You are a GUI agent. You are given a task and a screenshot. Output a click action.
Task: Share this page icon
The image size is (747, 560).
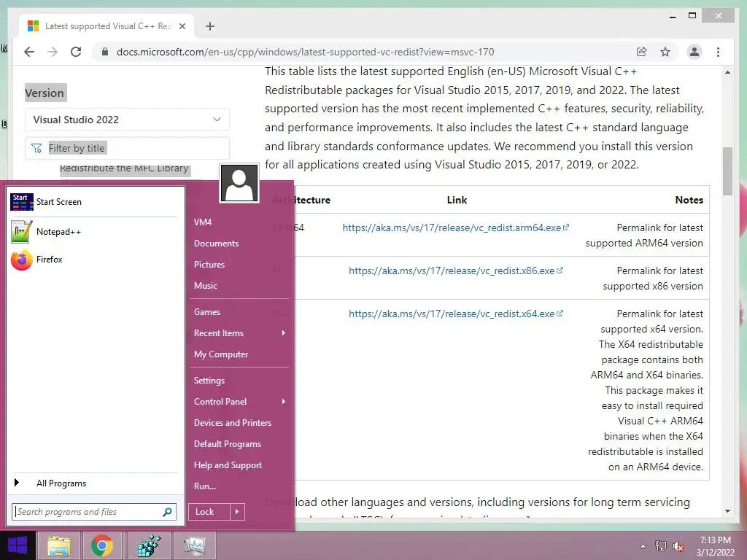[x=642, y=52]
